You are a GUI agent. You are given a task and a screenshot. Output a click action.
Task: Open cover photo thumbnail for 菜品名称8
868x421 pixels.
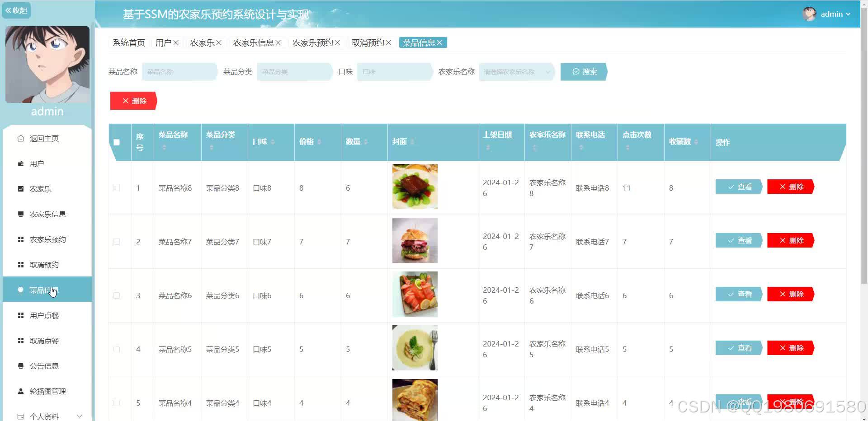[x=415, y=187]
